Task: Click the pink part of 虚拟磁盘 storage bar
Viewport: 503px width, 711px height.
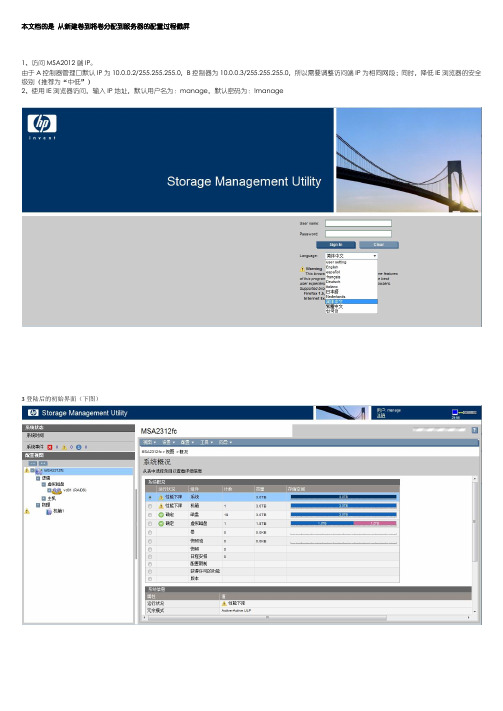Action: coord(375,523)
